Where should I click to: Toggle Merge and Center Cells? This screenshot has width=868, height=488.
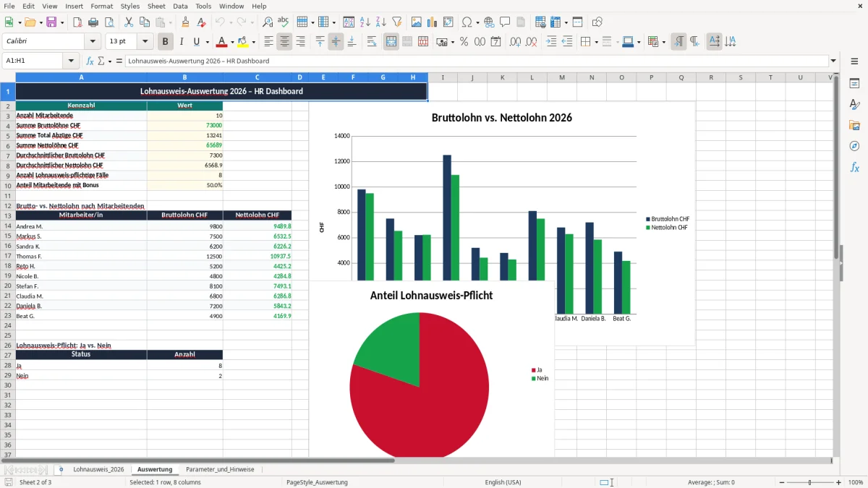(391, 42)
